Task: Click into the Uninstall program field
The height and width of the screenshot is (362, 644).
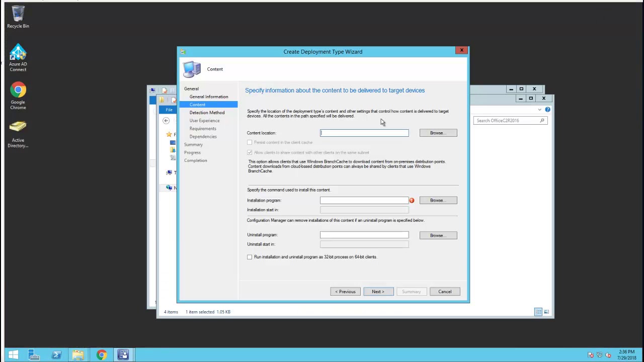Action: click(x=364, y=235)
